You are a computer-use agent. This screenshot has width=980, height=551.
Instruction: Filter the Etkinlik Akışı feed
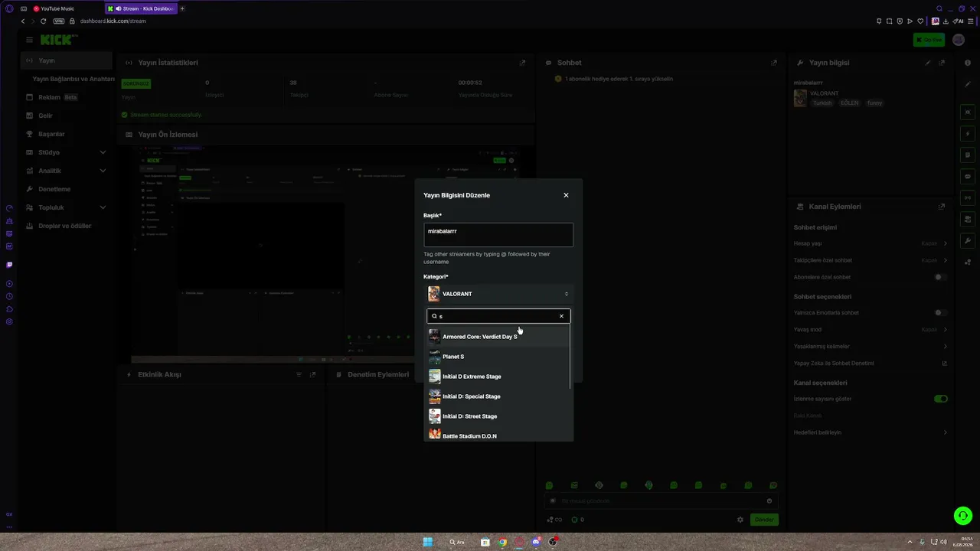click(x=299, y=375)
